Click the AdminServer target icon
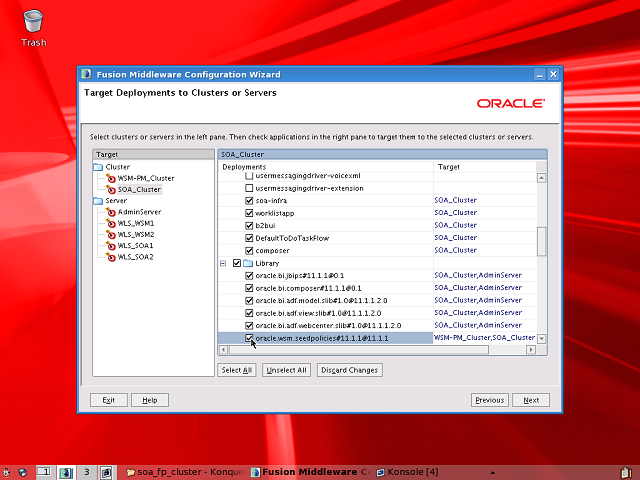 (x=111, y=212)
